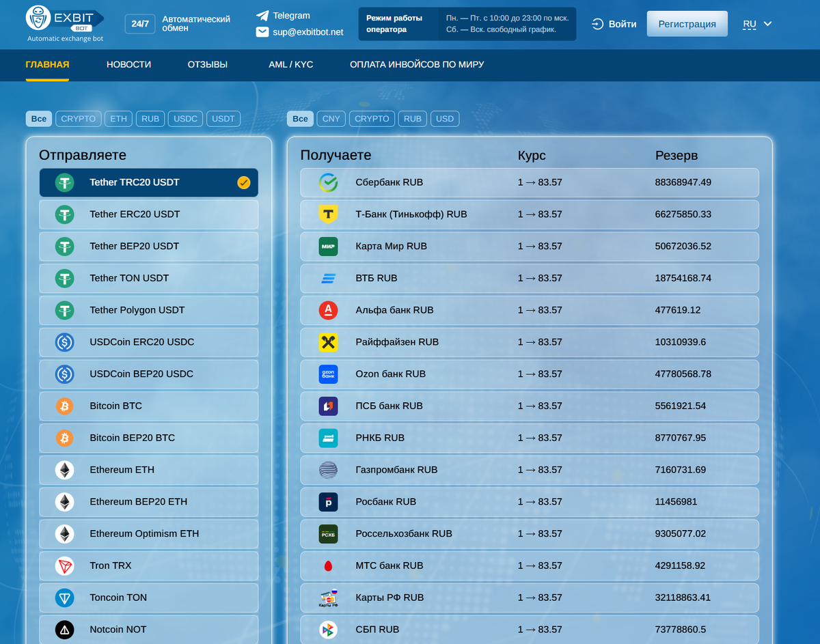The height and width of the screenshot is (644, 820).
Task: Click the Tether ERC20 USDT coin icon
Action: (x=65, y=214)
